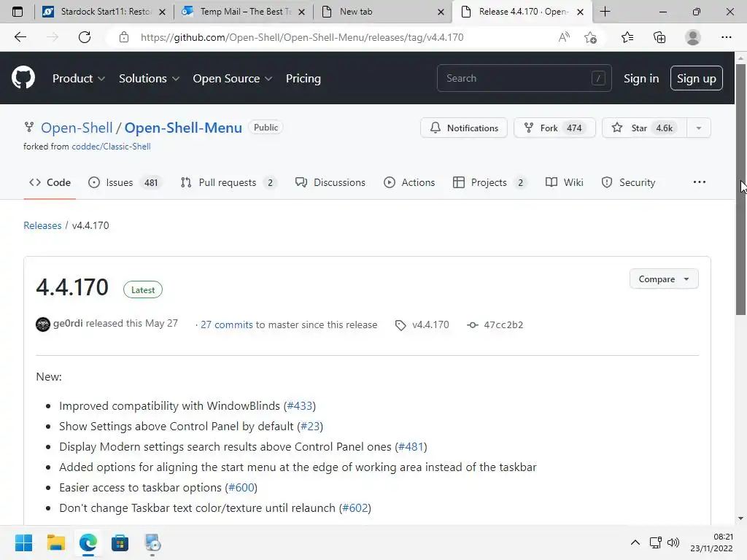Open the Discussions tab
This screenshot has height=560, width=747.
pos(330,182)
